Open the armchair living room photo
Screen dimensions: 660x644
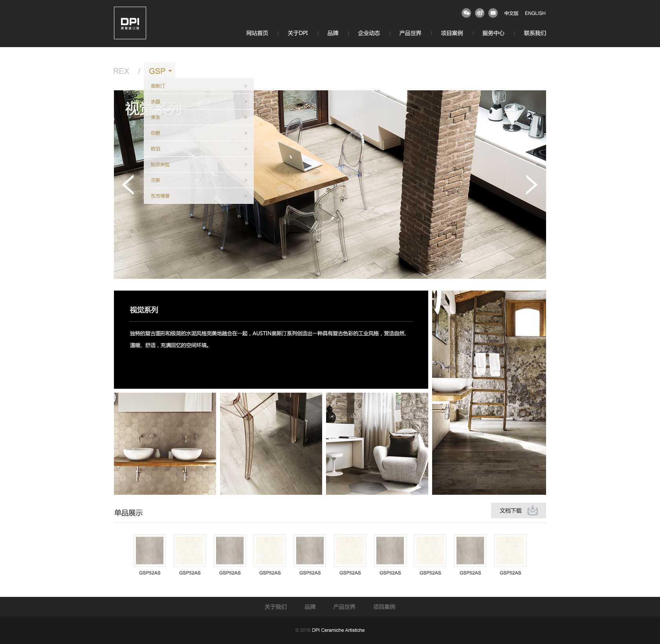377,444
